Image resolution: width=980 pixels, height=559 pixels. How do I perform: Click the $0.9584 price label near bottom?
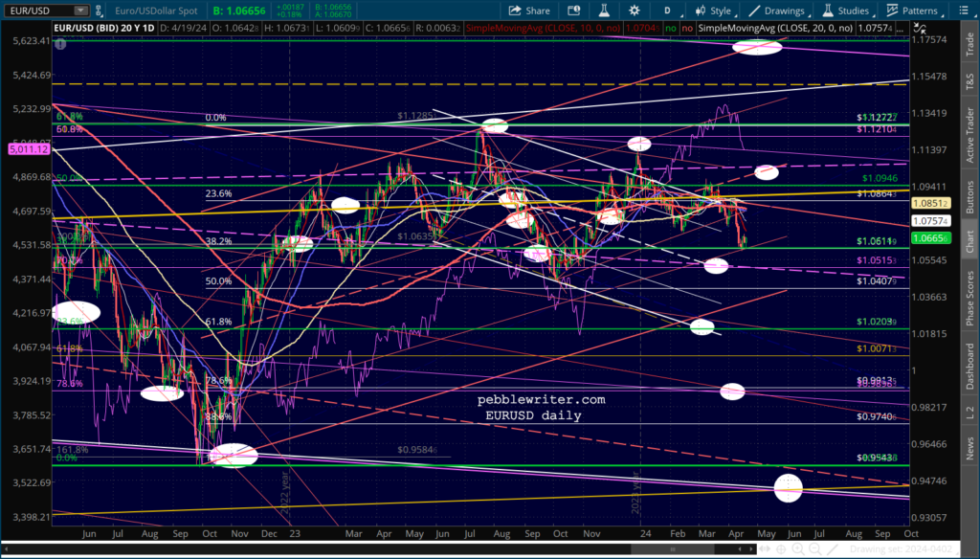pos(417,450)
